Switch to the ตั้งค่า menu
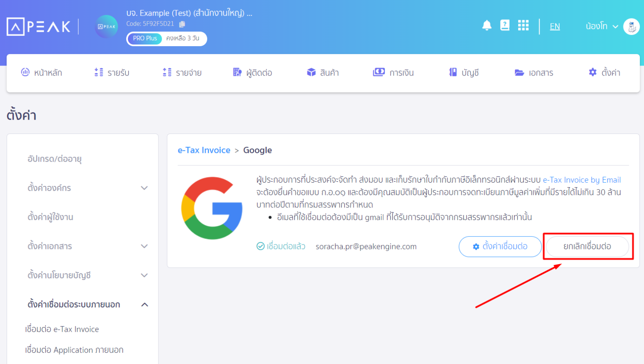Screen dimensions: 644x364 coord(604,72)
